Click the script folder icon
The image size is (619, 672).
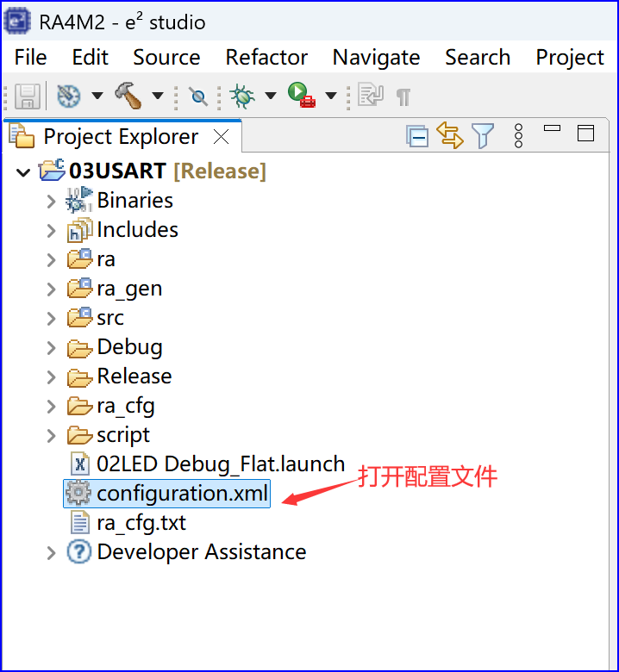80,435
